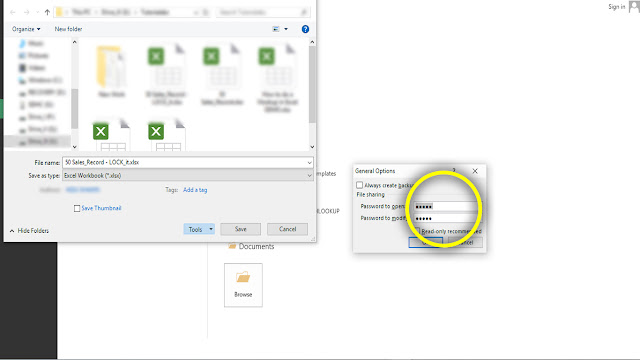Collapse the folder view with Hide Folders
Screen dimensions: 640x360
(29, 231)
